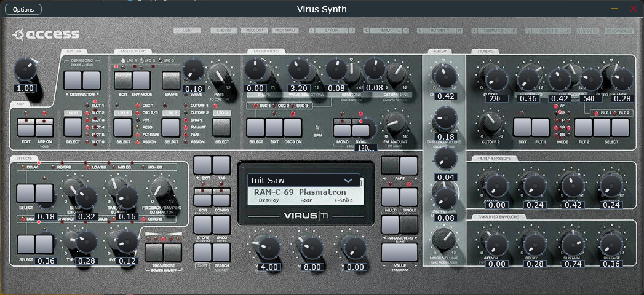Image resolution: width=644 pixels, height=295 pixels.
Task: Click the master volume knob showing 1.00
Action: [25, 69]
